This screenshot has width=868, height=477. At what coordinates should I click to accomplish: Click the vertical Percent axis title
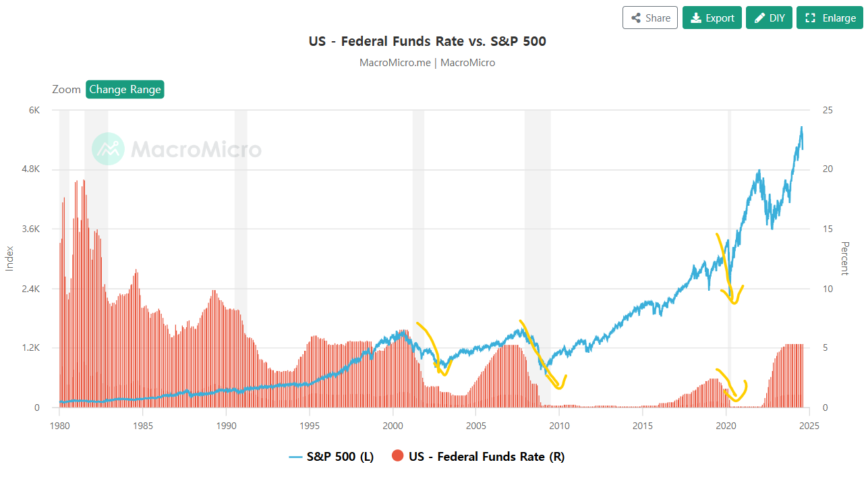coord(845,258)
